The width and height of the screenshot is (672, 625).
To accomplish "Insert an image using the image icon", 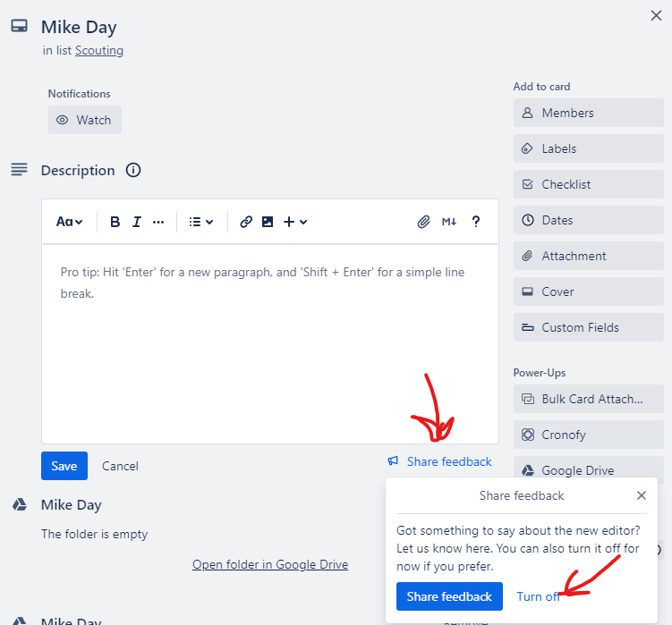I will pyautogui.click(x=268, y=222).
